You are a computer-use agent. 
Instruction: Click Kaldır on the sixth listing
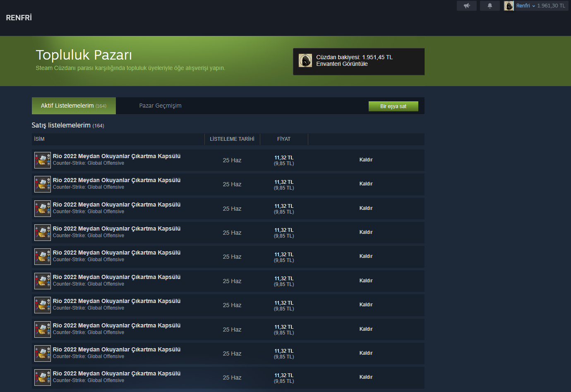click(x=366, y=281)
